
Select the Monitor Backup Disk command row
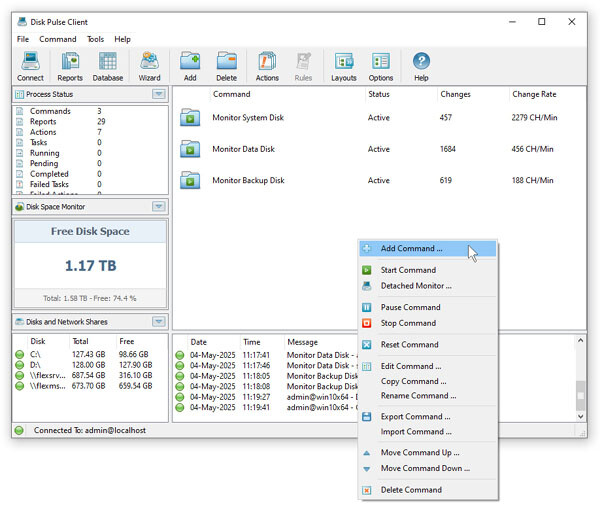379,180
